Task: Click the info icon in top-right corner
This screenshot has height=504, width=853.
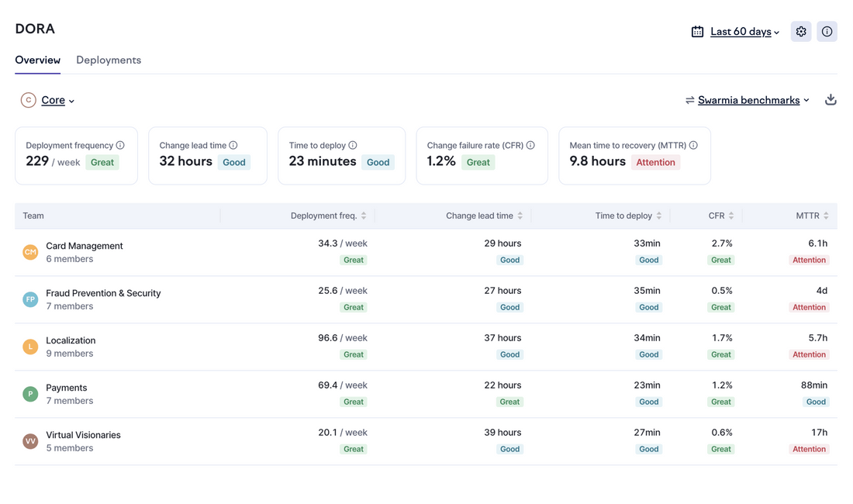Action: pyautogui.click(x=827, y=32)
